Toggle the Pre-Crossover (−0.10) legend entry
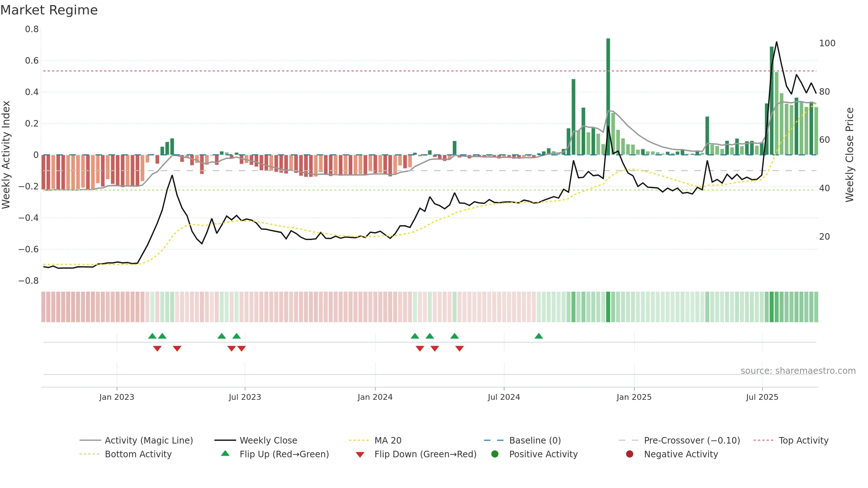This screenshot has height=488, width=868. (x=679, y=440)
